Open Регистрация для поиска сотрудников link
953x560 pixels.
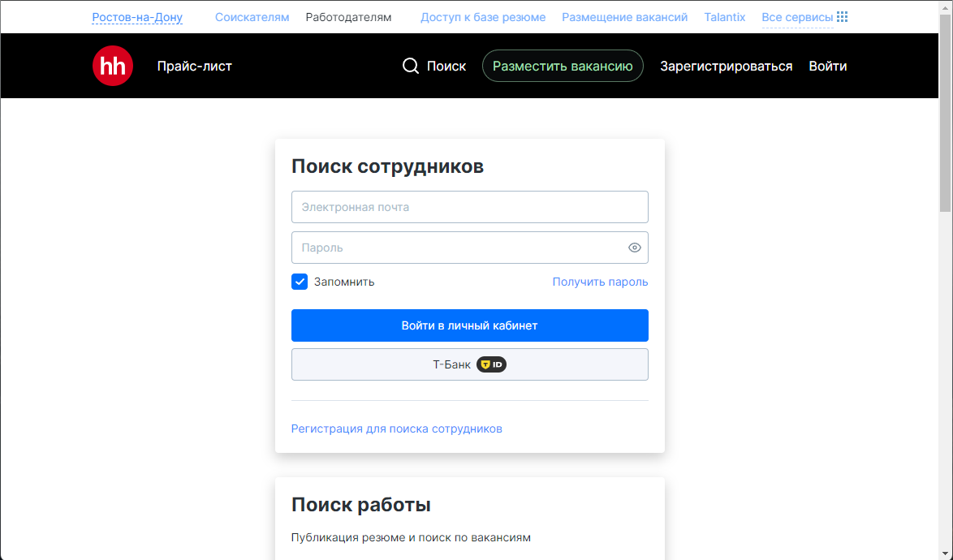point(397,429)
